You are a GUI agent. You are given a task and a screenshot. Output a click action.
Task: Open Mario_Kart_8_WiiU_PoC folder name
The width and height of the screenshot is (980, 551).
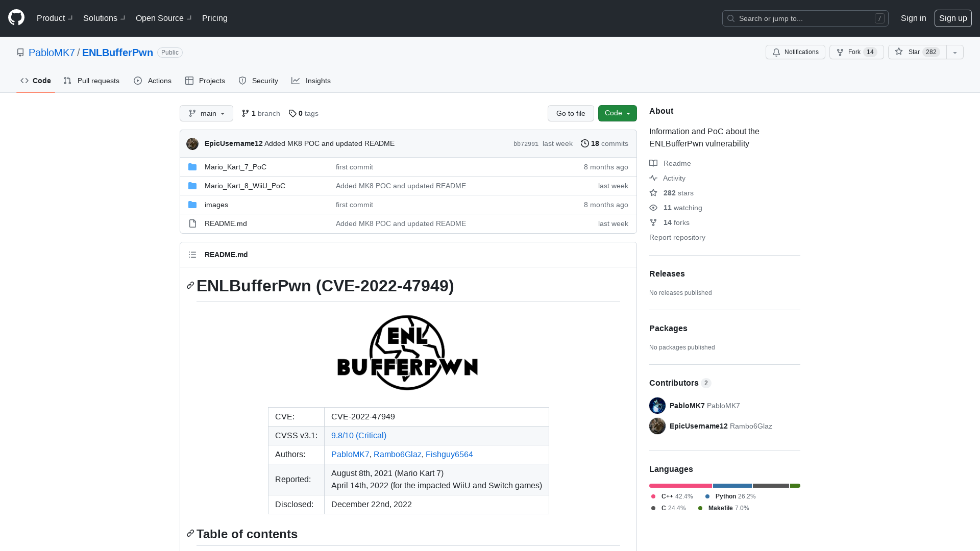[245, 186]
